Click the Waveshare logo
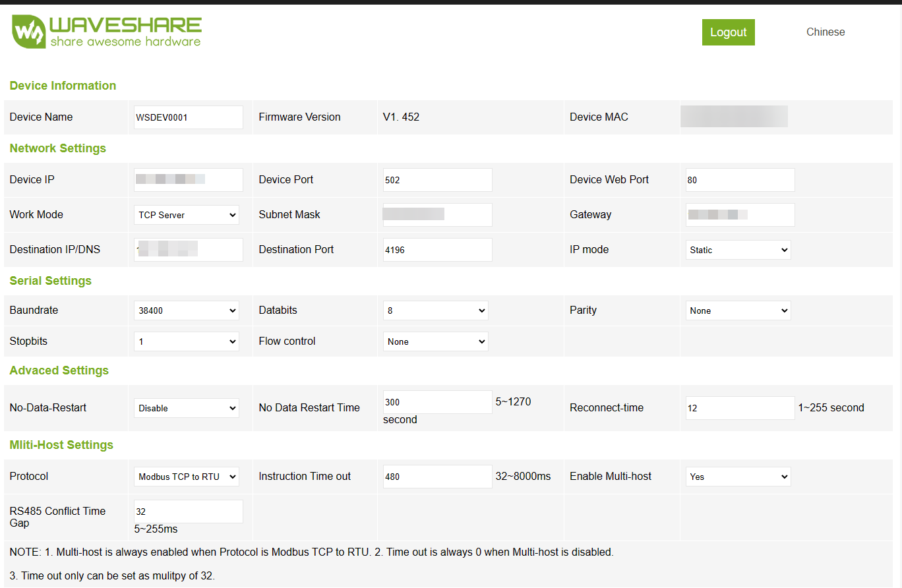The height and width of the screenshot is (588, 902). pos(107,32)
